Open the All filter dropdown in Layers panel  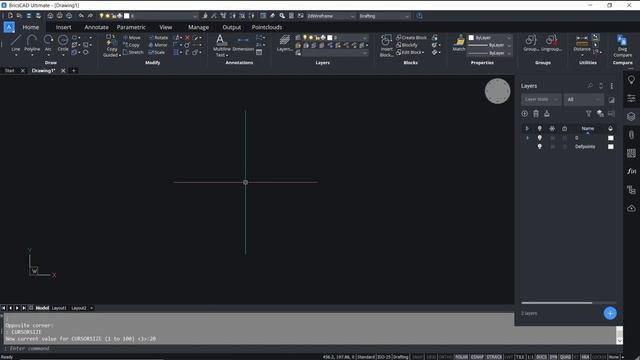coord(584,100)
